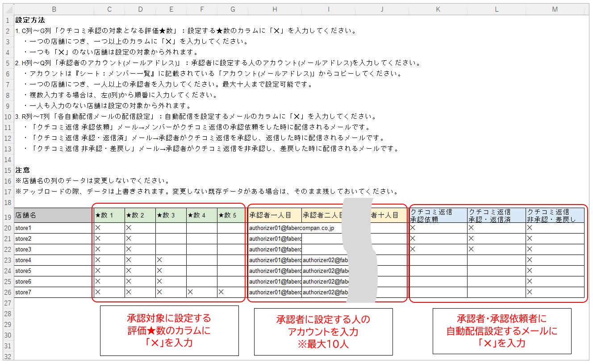Click store6's × under ★数 3
Screen dimensions: 593x364
(159, 281)
